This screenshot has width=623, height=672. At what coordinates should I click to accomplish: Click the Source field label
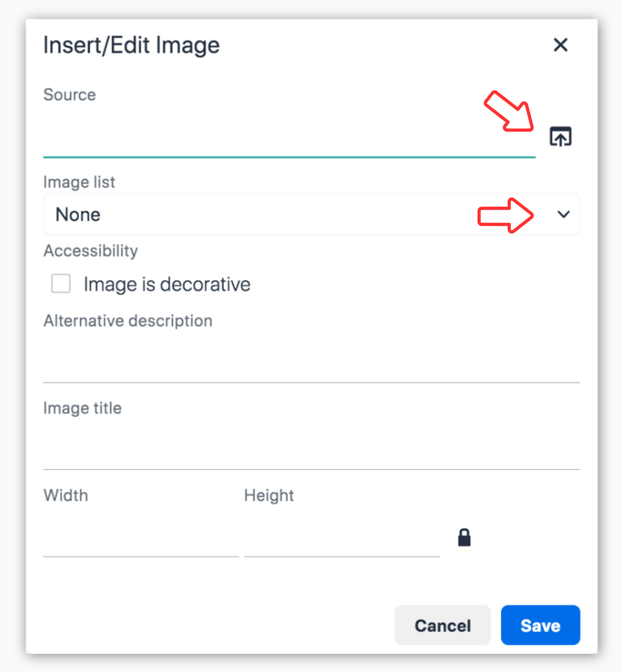(70, 95)
